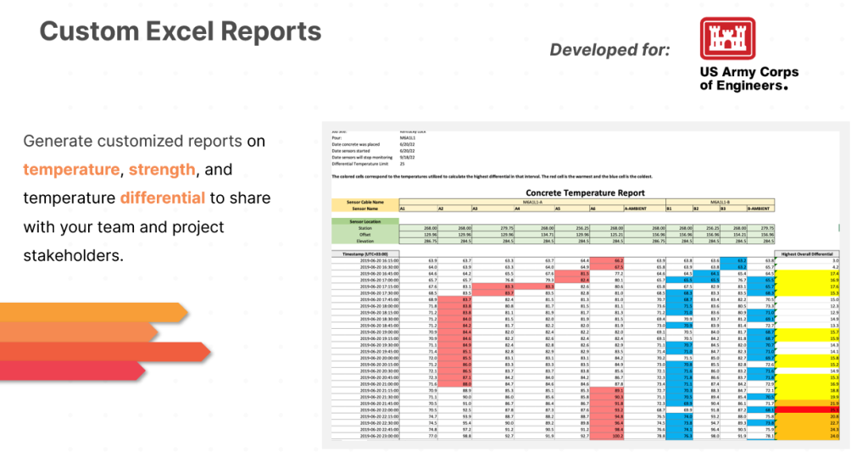Screen dimensions: 868x474
Task: Click the 'Date concrete was placed' label
Action: tap(356, 144)
